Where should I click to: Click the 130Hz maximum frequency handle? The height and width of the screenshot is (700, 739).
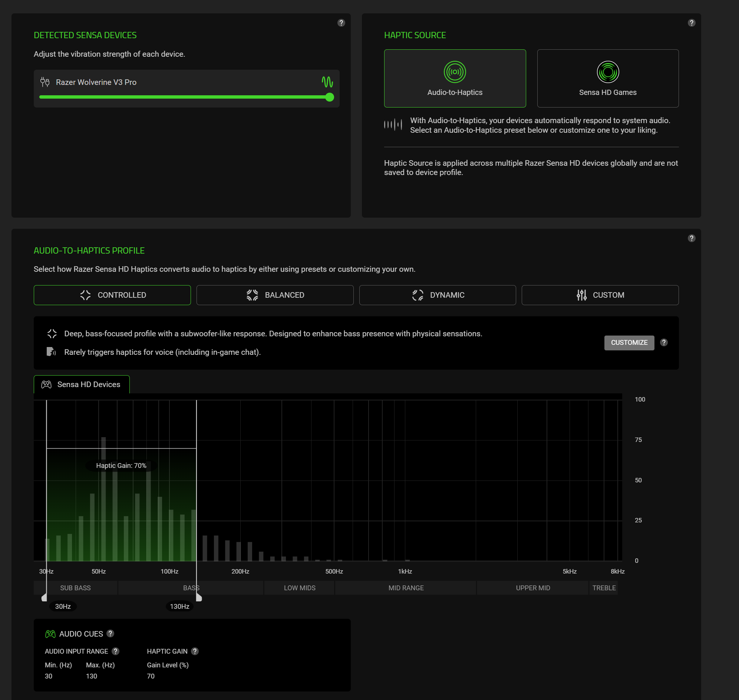click(199, 597)
